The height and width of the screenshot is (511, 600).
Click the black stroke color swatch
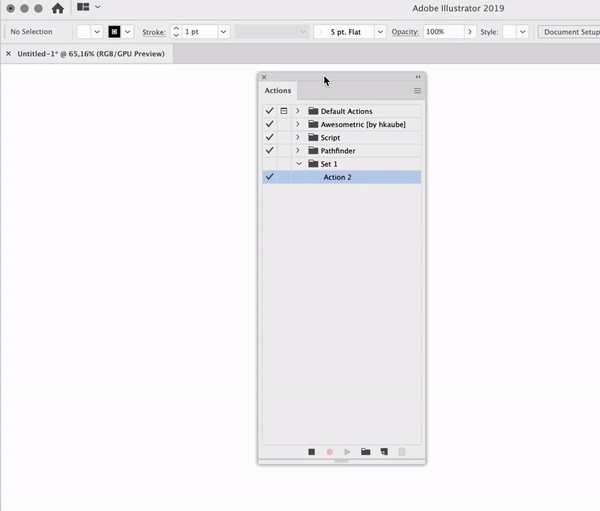pos(114,32)
